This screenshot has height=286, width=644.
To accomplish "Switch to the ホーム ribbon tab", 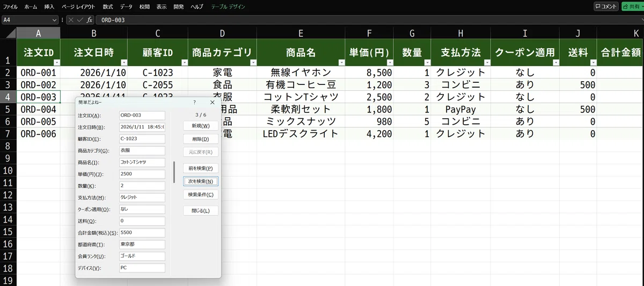I will pos(31,6).
